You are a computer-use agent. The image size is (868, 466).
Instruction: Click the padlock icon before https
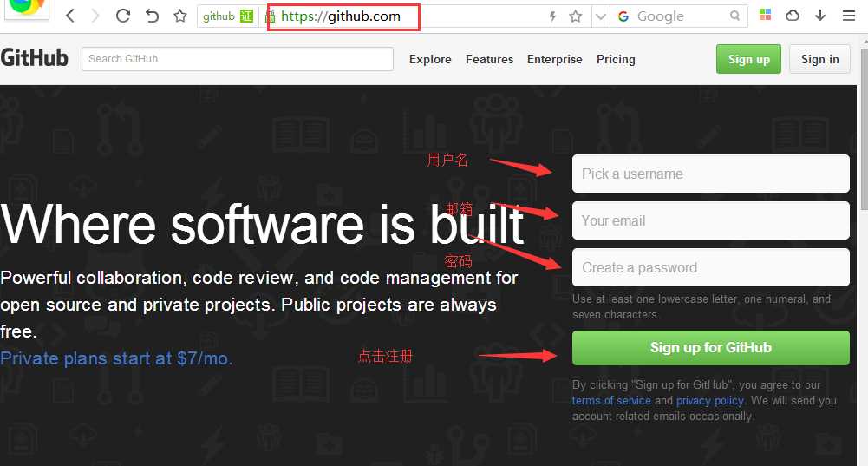pyautogui.click(x=271, y=16)
